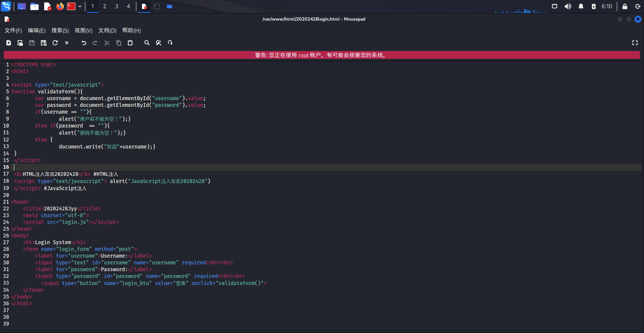644x333 pixels.
Task: Click '#JavaScript注入' comment on line 19
Action: point(65,188)
